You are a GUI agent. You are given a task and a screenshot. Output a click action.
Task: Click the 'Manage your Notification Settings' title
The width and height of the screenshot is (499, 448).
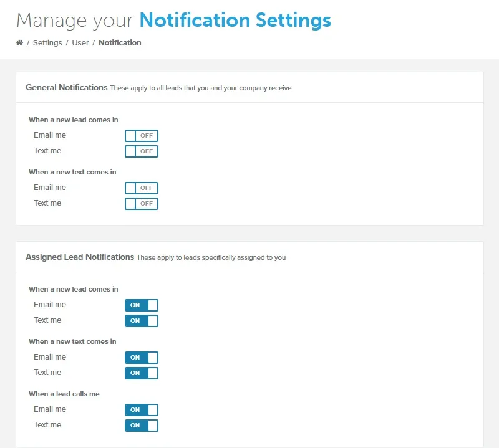(x=174, y=21)
